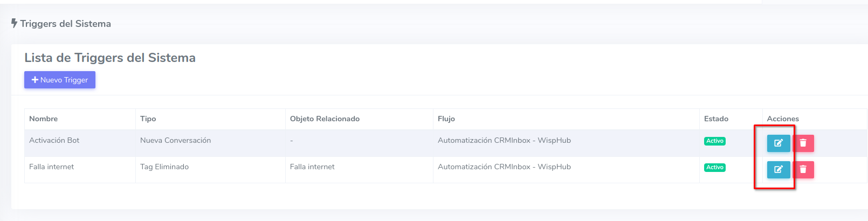
Task: Click the Lista de Triggers del Sistema heading
Action: tap(110, 58)
